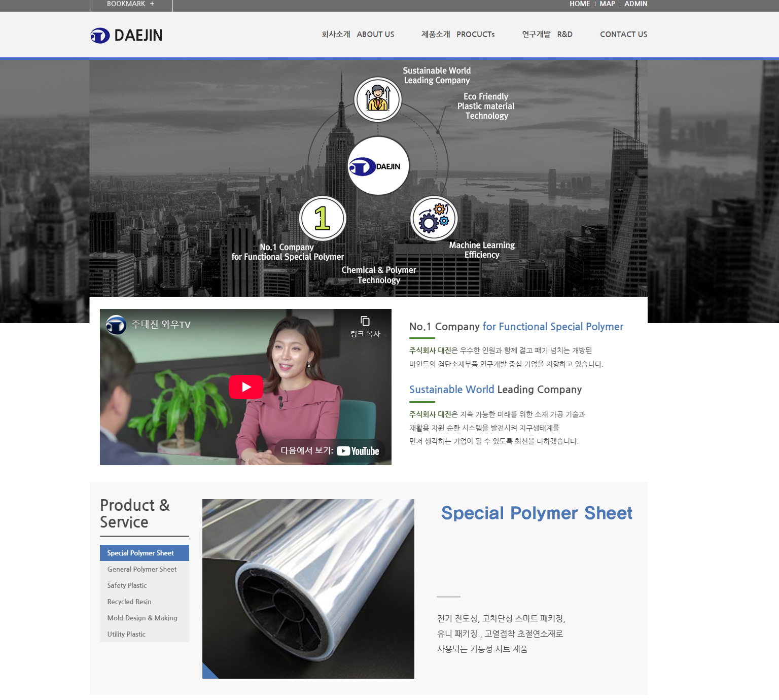Open the MAP link in top bar
This screenshot has height=700, width=779.
(x=607, y=4)
